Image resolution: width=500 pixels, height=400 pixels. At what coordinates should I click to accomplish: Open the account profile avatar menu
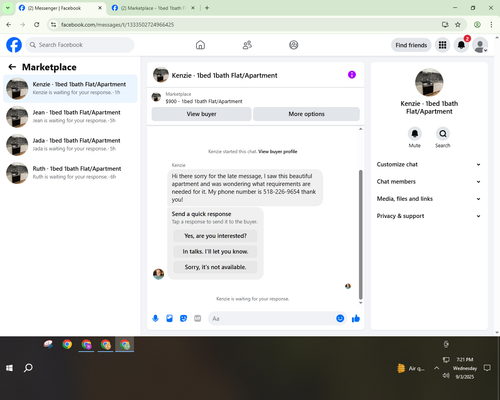(480, 45)
